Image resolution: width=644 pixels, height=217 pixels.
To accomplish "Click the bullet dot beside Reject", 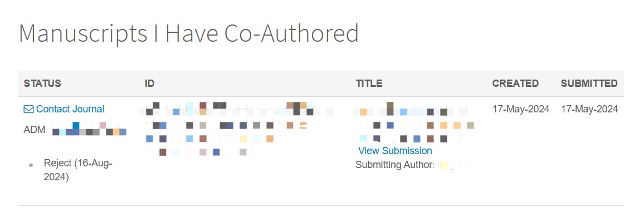I will point(31,165).
